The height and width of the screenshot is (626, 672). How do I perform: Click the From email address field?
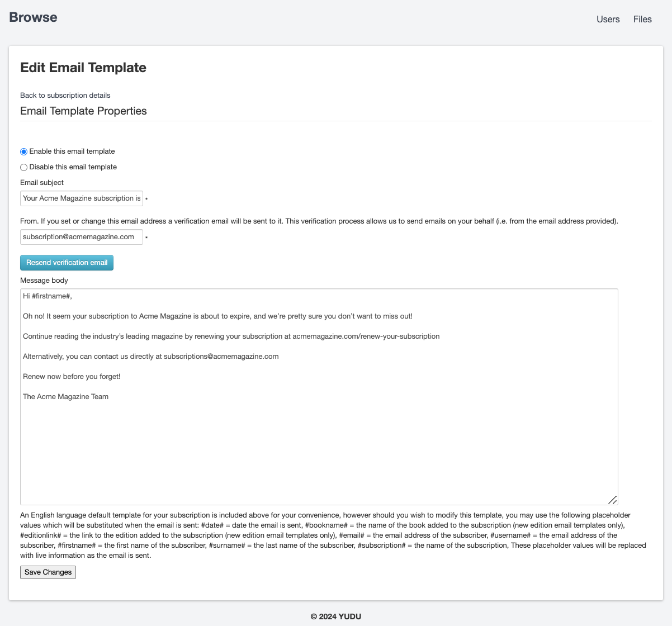[x=82, y=237]
